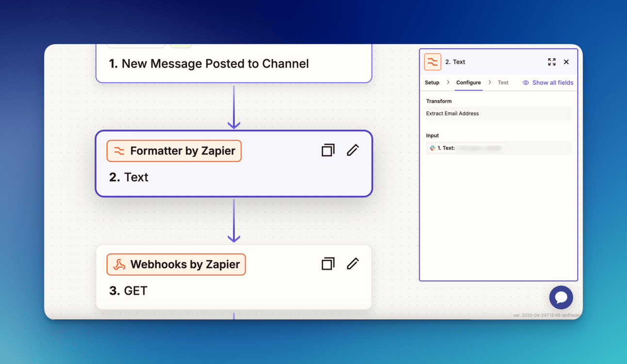Image resolution: width=627 pixels, height=364 pixels.
Task: Edit the Formatter step with its pencil icon
Action: pos(353,150)
